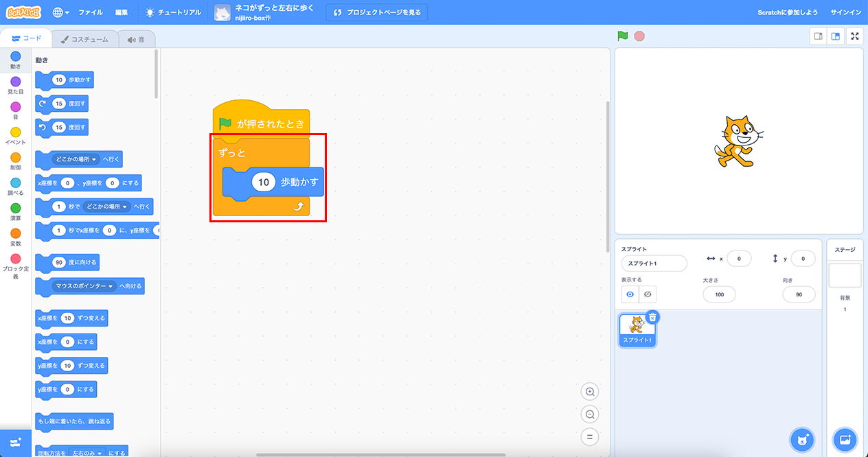
Task: Show the sprite with eye icon
Action: pyautogui.click(x=630, y=294)
